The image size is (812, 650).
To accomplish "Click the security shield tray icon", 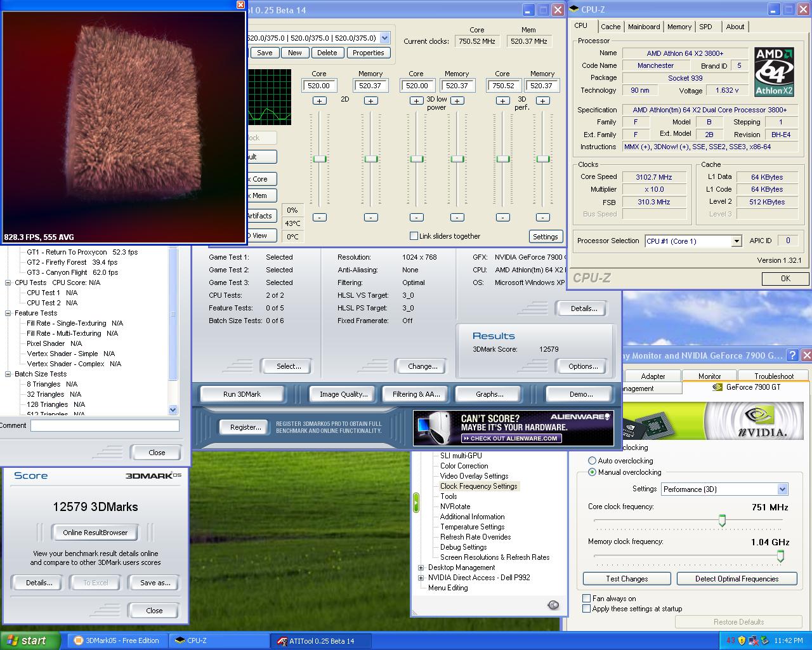I will [742, 640].
